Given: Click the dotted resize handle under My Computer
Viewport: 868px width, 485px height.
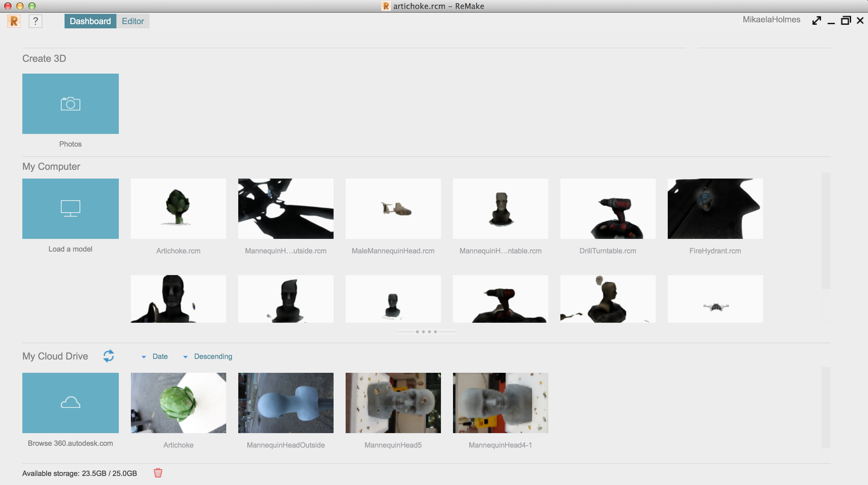Looking at the screenshot, I should [426, 332].
